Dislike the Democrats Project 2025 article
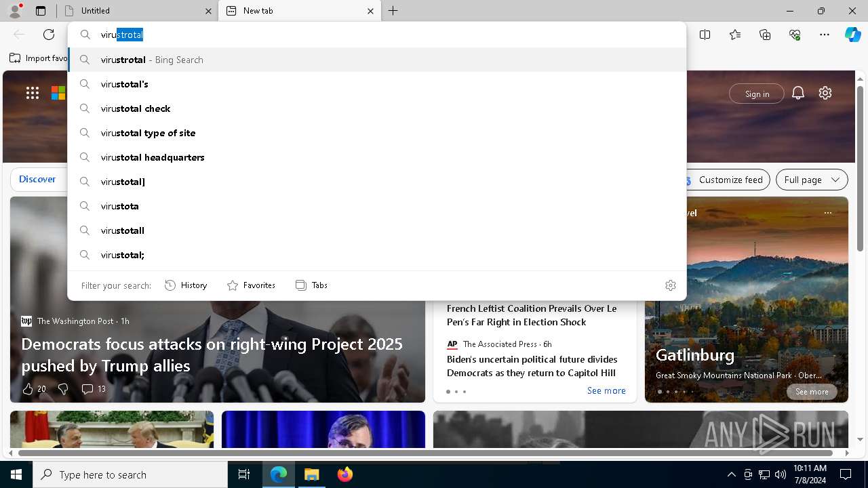This screenshot has height=488, width=868. tap(63, 389)
